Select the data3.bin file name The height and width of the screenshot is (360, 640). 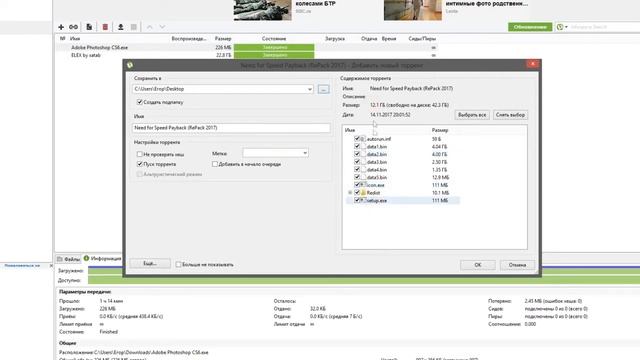coord(377,162)
